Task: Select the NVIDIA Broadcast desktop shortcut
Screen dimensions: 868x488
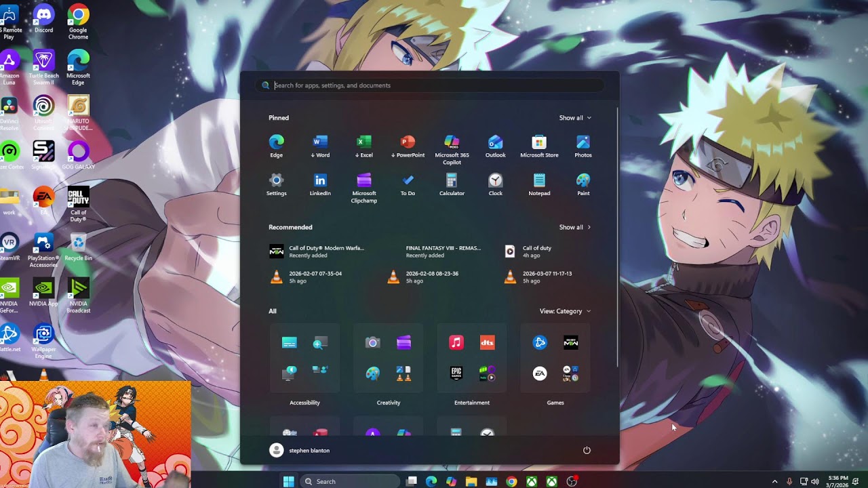Action: coord(78,296)
